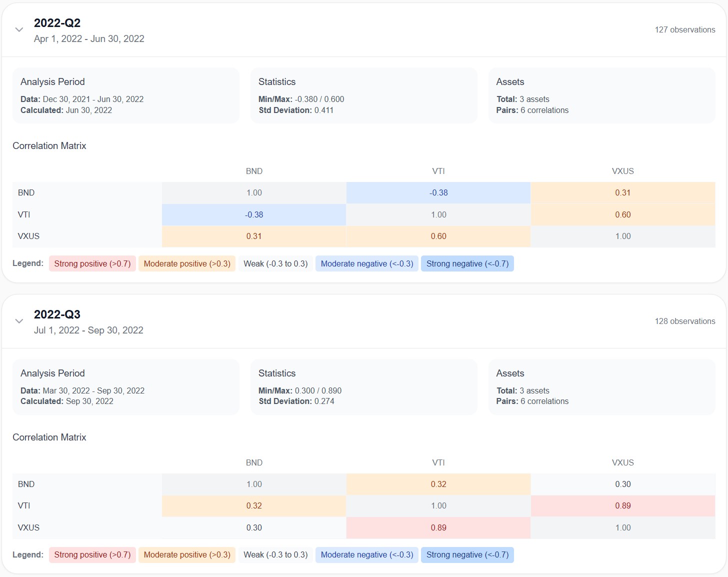
Task: Click the BND column header in Q2 matrix
Action: click(254, 171)
